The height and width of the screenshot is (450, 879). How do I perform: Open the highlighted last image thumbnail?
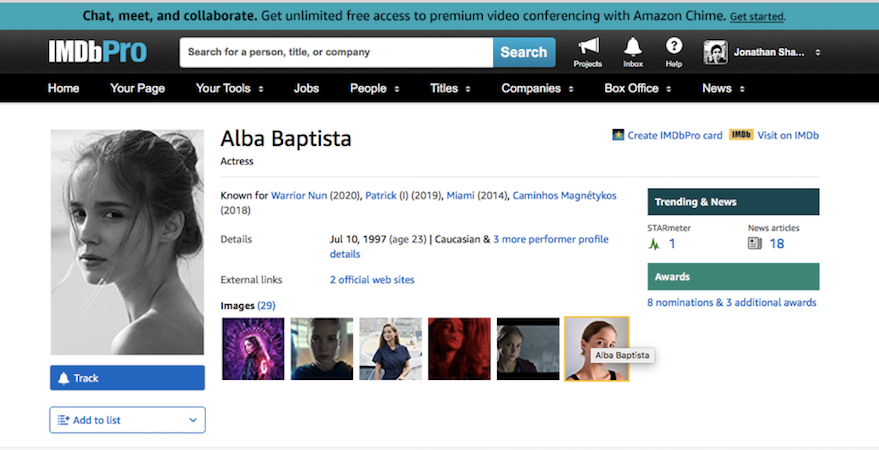coord(596,349)
